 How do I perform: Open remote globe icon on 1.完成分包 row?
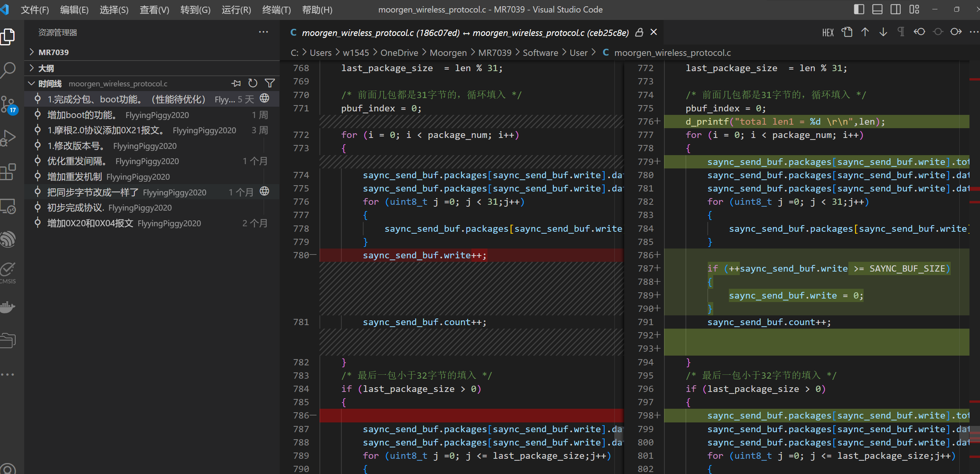click(x=265, y=98)
